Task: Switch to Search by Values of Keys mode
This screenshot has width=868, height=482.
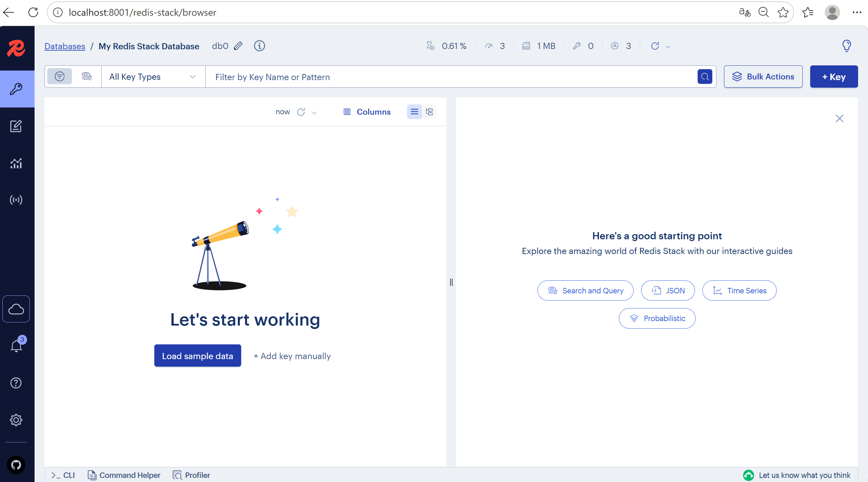Action: 87,76
